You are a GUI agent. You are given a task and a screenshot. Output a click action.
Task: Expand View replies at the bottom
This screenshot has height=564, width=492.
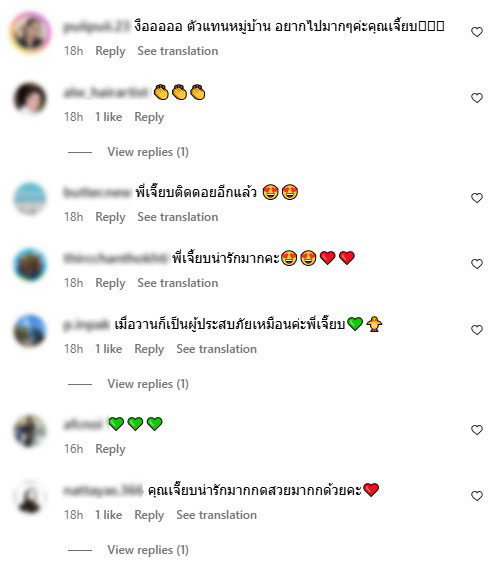tap(148, 550)
